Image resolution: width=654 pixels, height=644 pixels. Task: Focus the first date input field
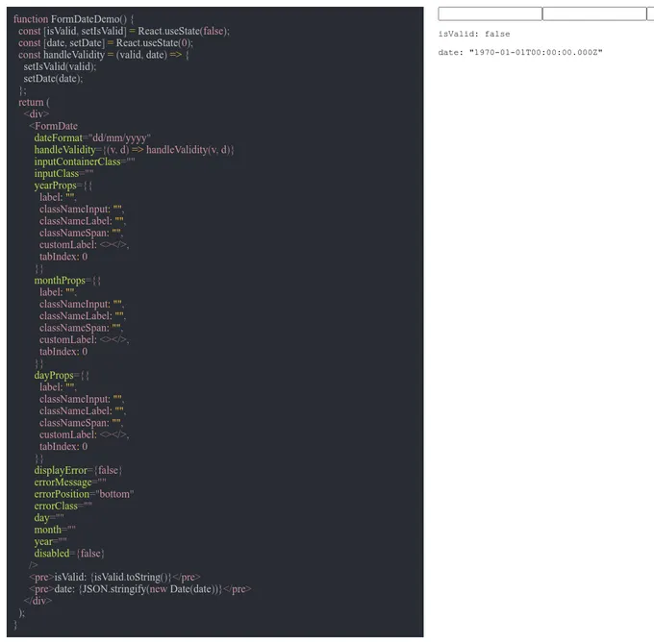point(490,13)
